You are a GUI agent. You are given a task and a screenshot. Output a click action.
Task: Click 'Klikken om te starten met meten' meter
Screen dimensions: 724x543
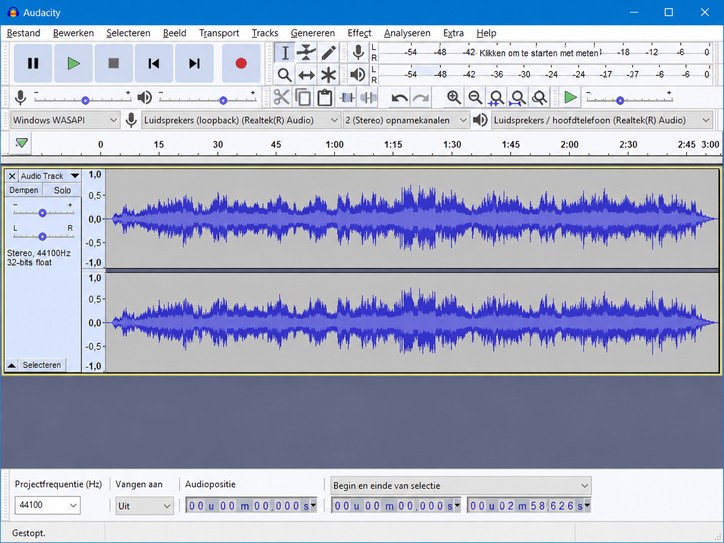pyautogui.click(x=539, y=53)
